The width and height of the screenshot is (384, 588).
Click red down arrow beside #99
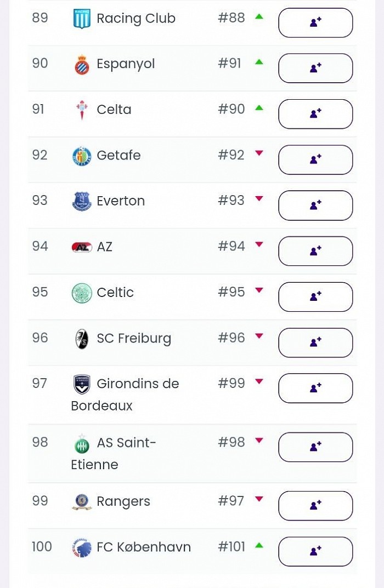click(x=259, y=382)
